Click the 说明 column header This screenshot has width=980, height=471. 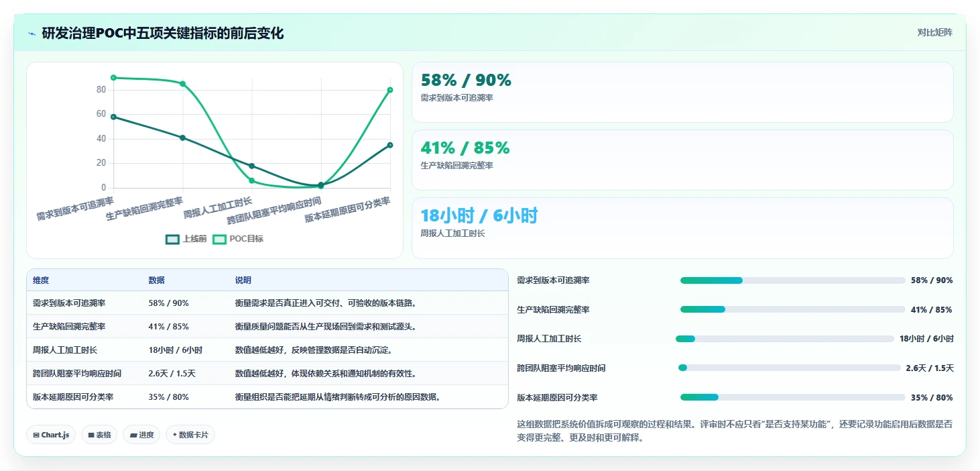pos(243,280)
